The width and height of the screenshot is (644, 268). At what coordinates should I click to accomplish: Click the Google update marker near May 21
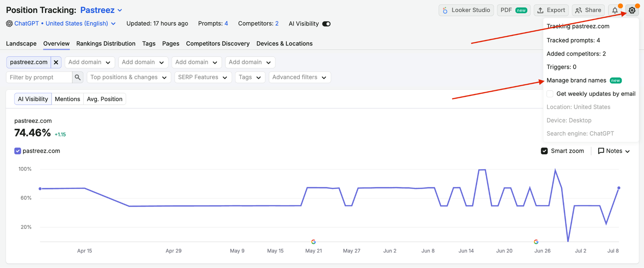tap(314, 242)
